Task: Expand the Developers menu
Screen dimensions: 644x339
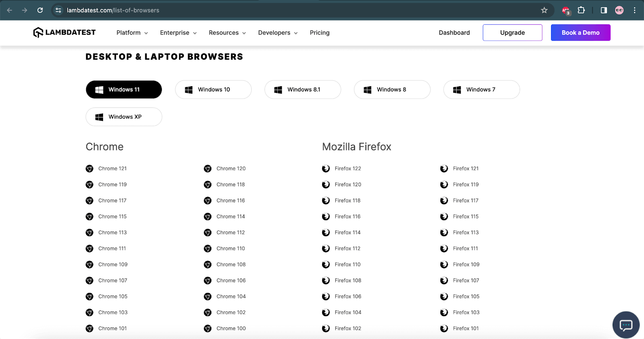Action: [278, 33]
